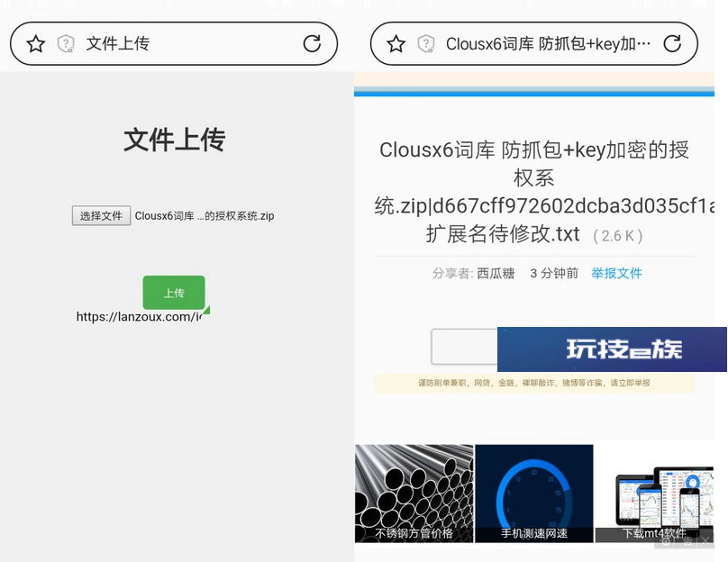This screenshot has width=728, height=562.
Task: Click the 选择文件 button
Action: (x=101, y=216)
